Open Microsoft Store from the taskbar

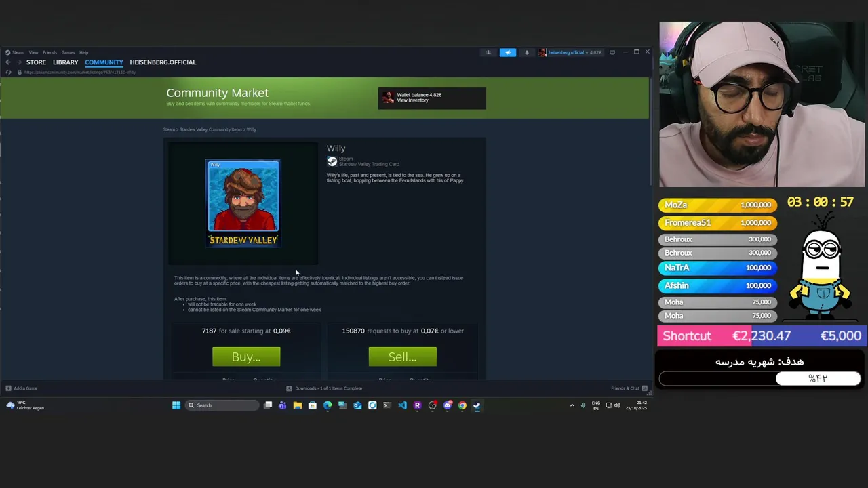(x=313, y=405)
